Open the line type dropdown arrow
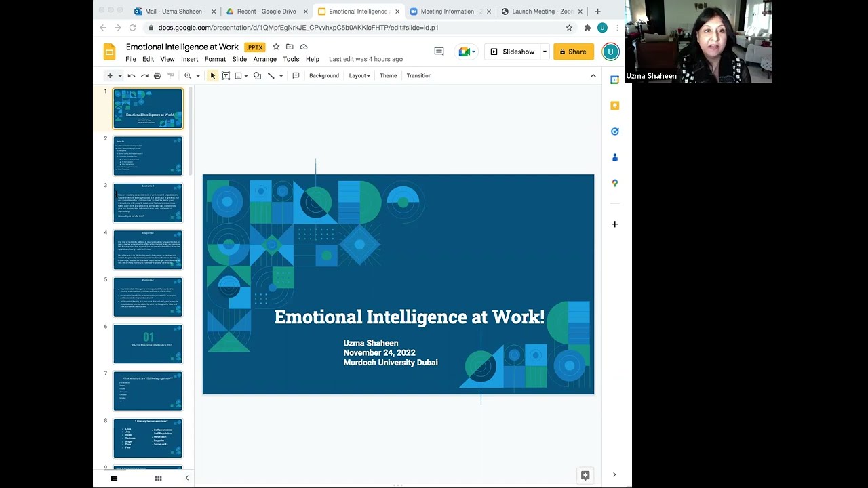 tap(281, 76)
